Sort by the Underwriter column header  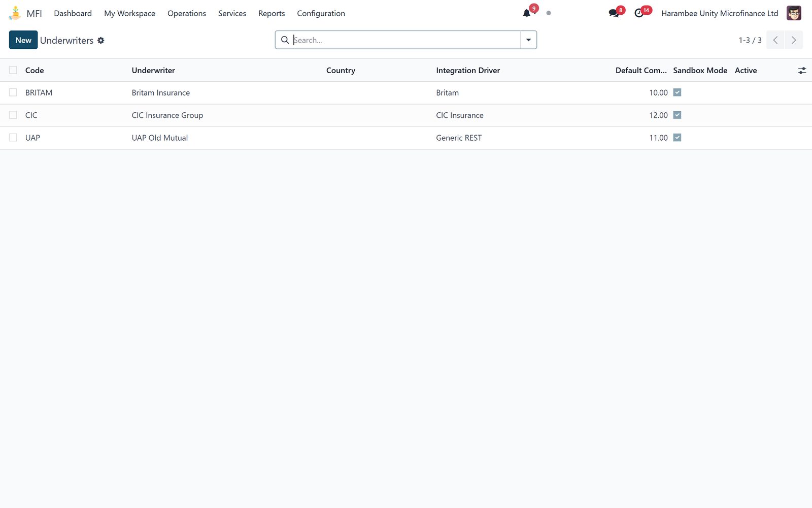tap(153, 70)
